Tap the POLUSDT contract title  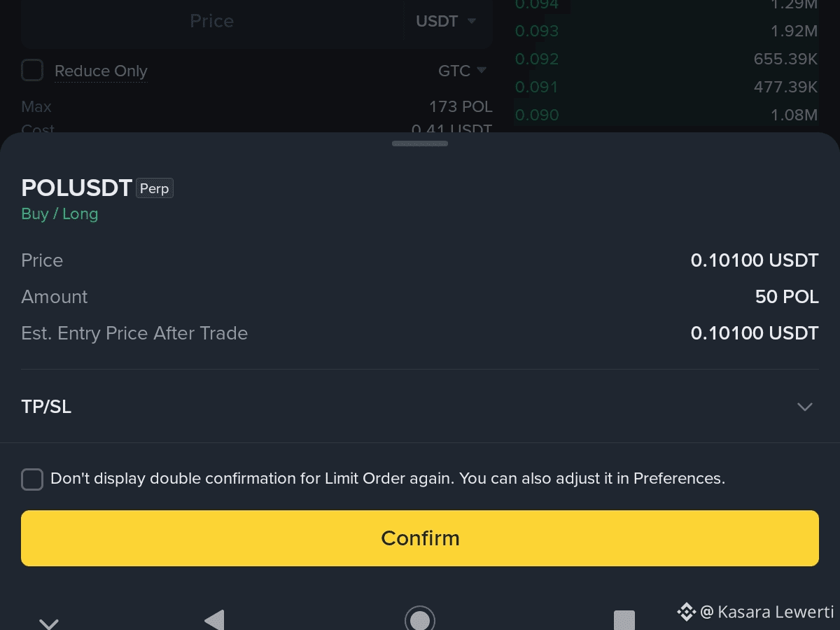77,188
